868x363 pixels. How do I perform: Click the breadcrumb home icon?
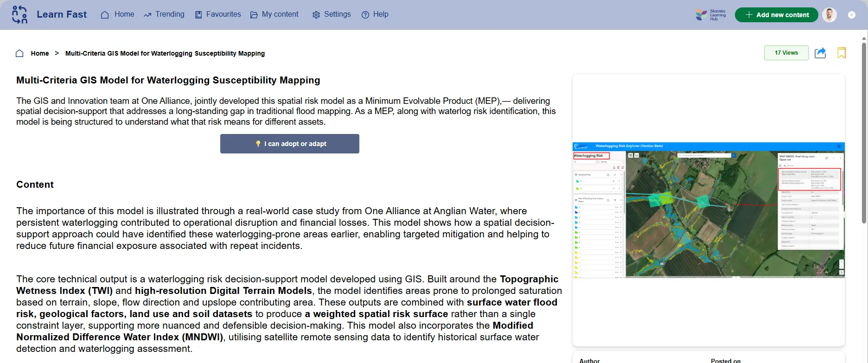tap(19, 53)
